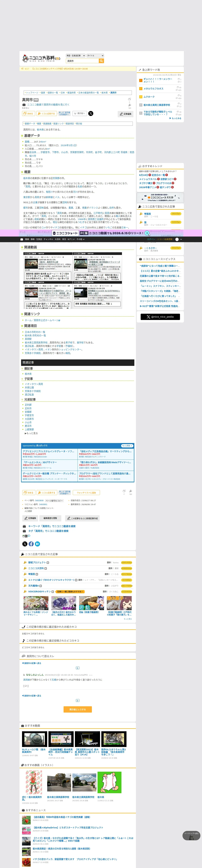Expand the その他 menu in navigation bar

pyautogui.click(x=80, y=239)
